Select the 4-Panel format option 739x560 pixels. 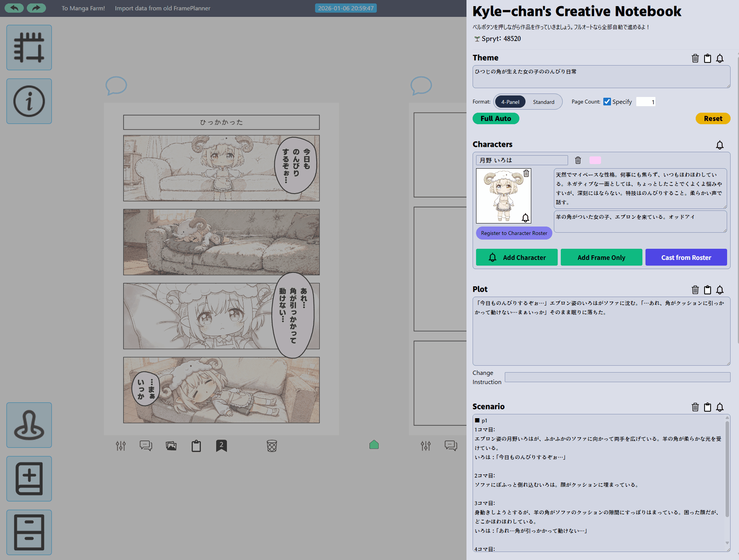click(x=510, y=102)
